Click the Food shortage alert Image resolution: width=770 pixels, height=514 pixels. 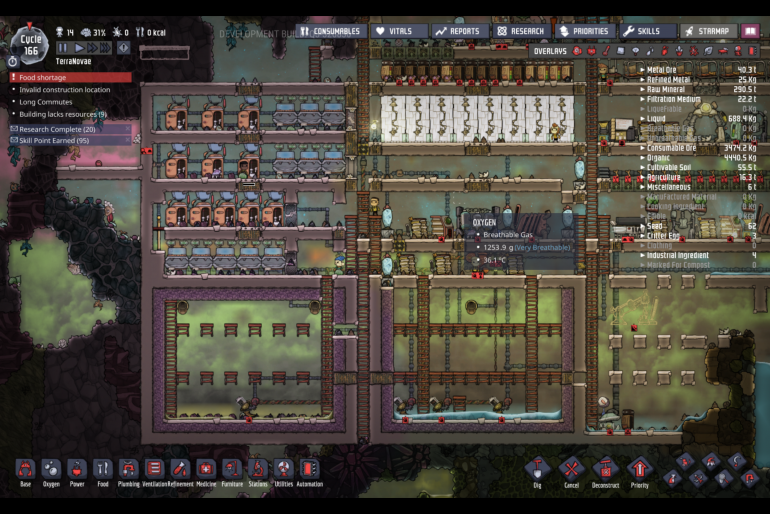(x=71, y=78)
